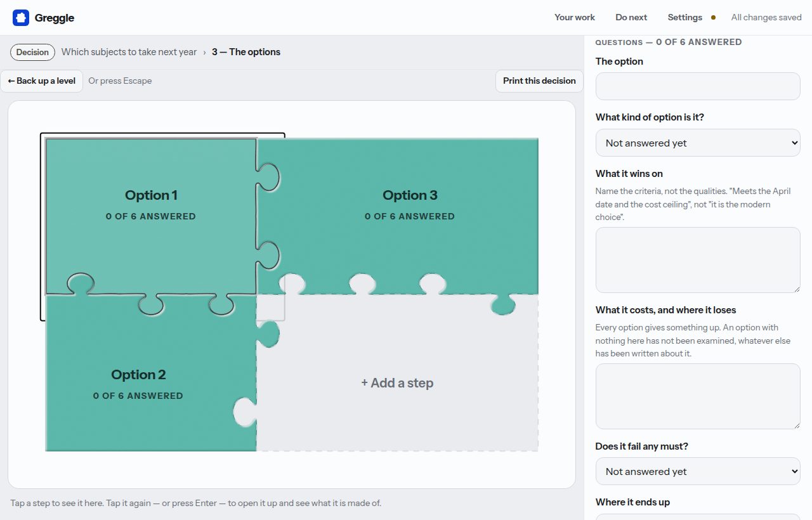Open the 'What kind of option is it?' dropdown
The image size is (812, 520).
(x=698, y=143)
